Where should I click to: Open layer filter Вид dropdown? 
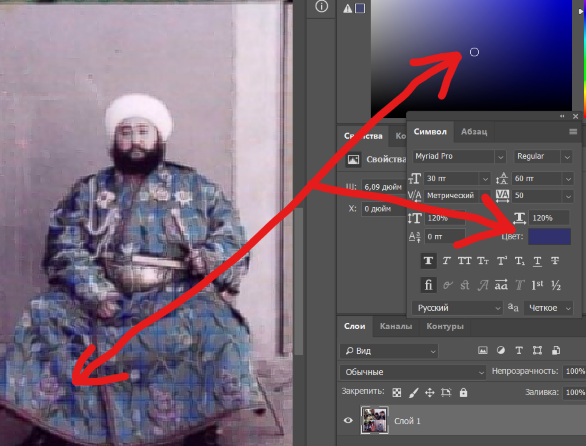(389, 351)
